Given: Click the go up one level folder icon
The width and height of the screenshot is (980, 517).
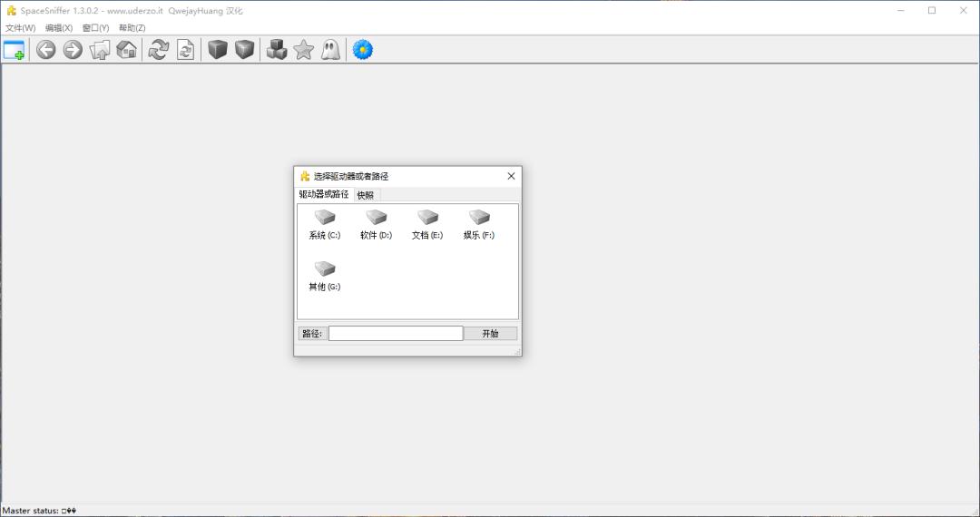Looking at the screenshot, I should point(100,50).
